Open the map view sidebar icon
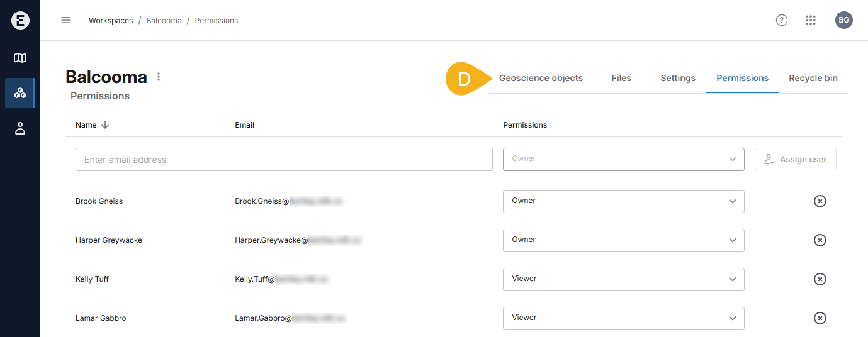The width and height of the screenshot is (868, 337). [20, 58]
